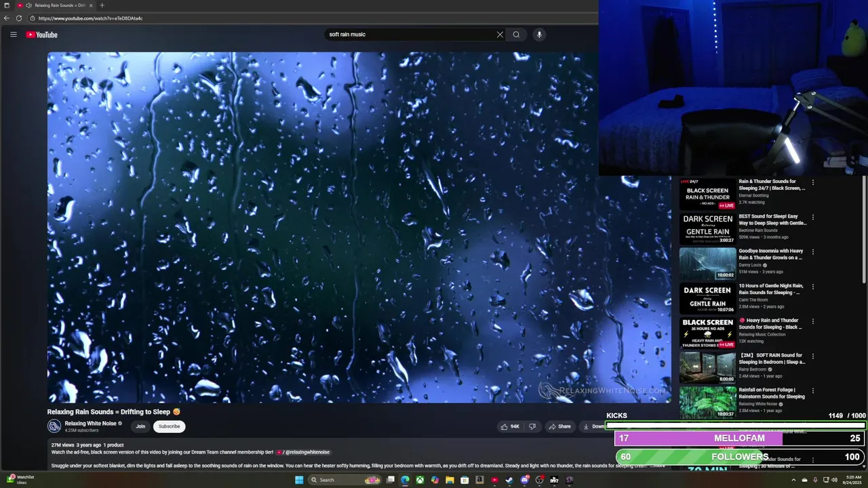Open File Explorer from the taskbar
868x488 pixels.
pyautogui.click(x=450, y=480)
